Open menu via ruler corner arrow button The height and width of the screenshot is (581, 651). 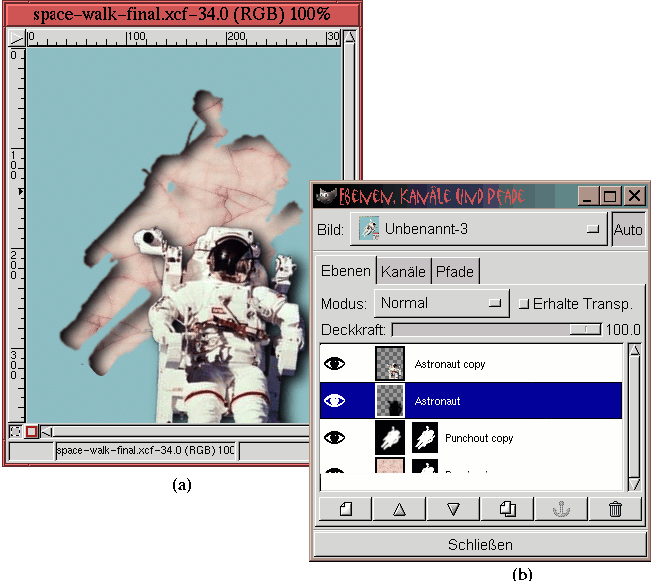pos(16,38)
